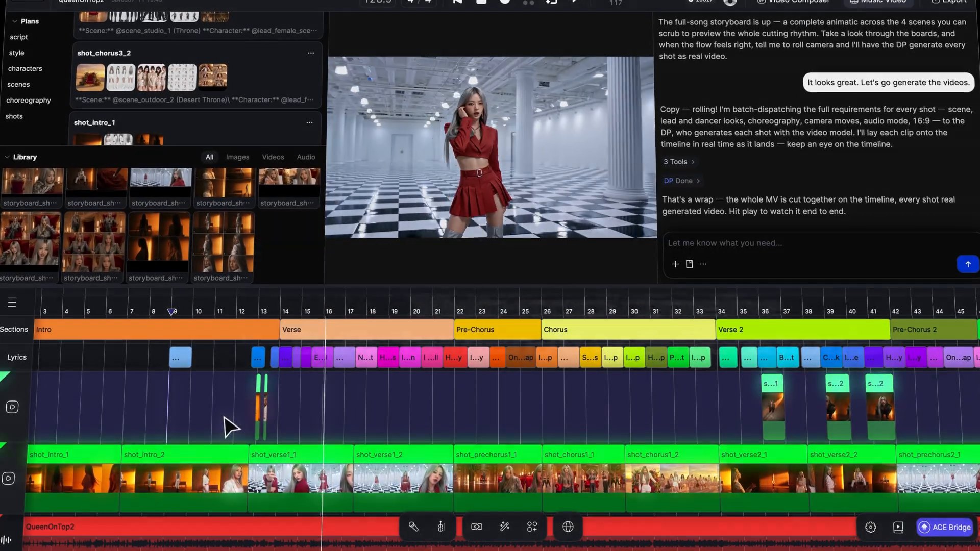Collapse the Plans section

click(x=15, y=21)
